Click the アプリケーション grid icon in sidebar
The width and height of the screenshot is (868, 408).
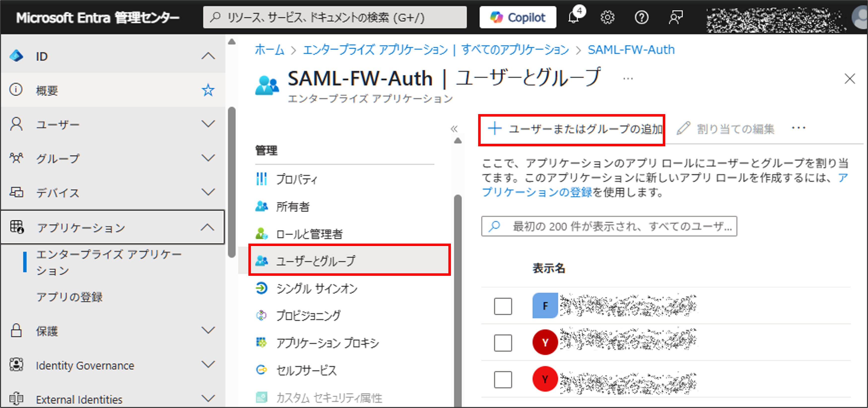click(x=17, y=227)
